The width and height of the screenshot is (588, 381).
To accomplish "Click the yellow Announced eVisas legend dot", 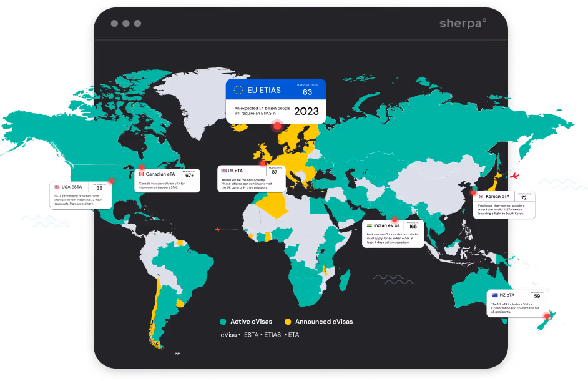I will (x=288, y=322).
